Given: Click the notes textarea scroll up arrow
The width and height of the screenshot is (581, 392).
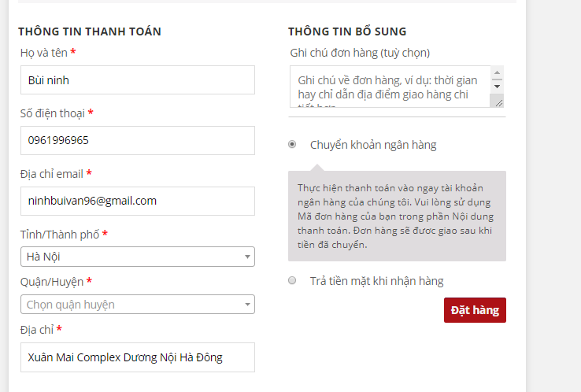Looking at the screenshot, I should click(497, 72).
